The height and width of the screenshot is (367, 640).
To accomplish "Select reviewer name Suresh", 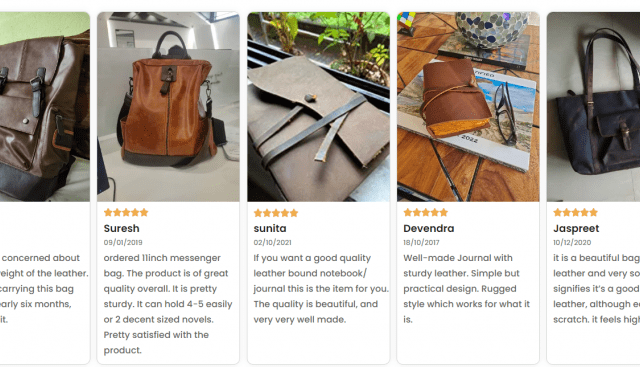I will point(121,228).
